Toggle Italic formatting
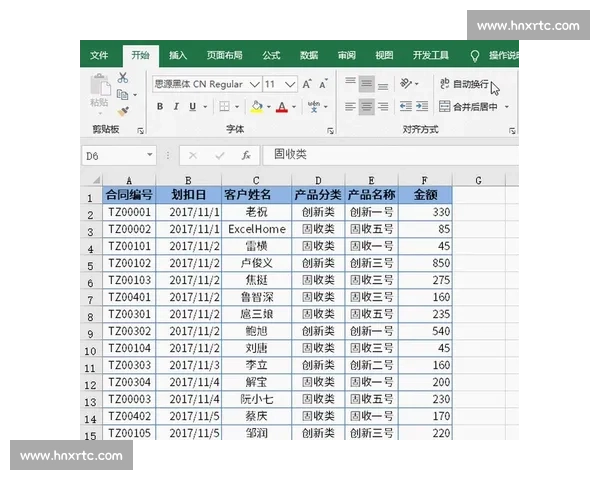 pos(176,107)
